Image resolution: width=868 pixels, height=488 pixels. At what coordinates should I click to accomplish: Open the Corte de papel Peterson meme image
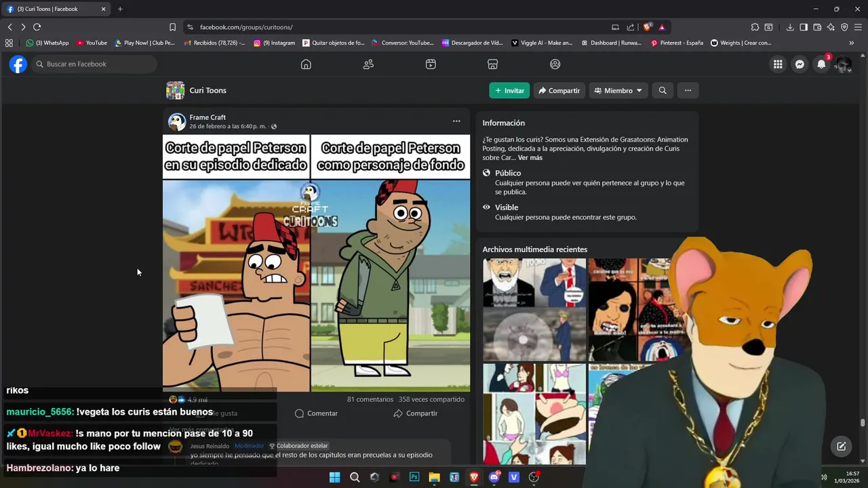tap(316, 263)
